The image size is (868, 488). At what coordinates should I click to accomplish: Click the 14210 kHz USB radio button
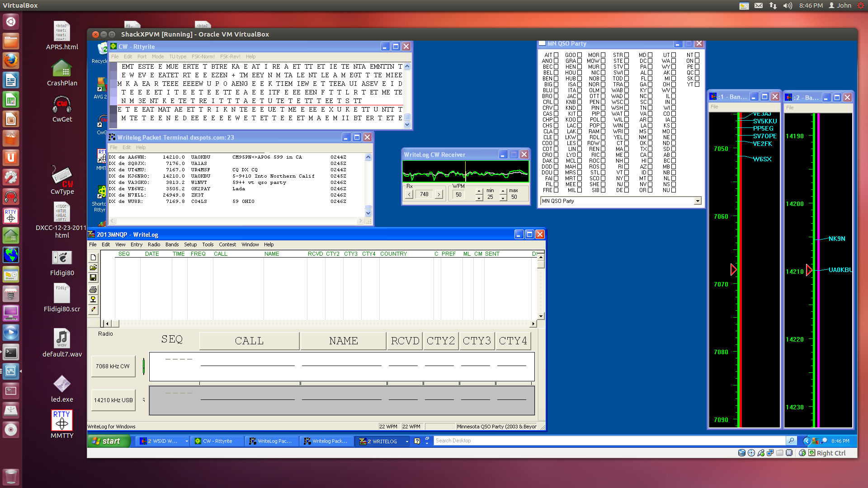click(113, 400)
